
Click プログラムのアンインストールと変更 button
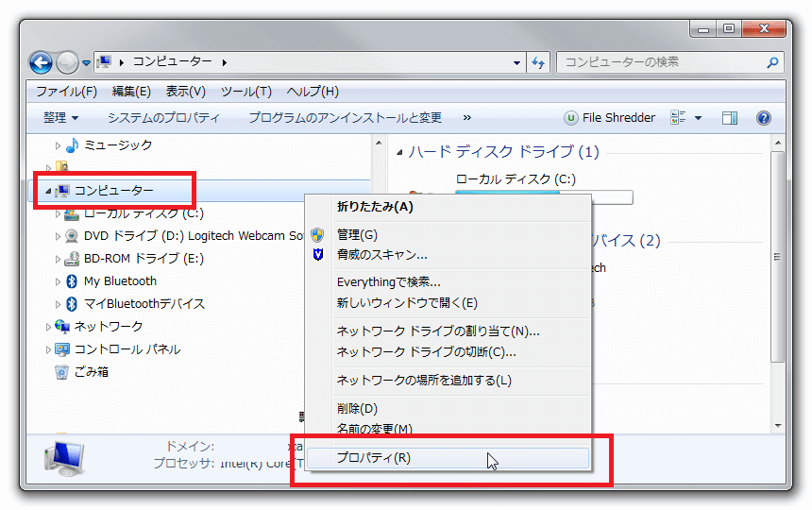click(x=345, y=118)
